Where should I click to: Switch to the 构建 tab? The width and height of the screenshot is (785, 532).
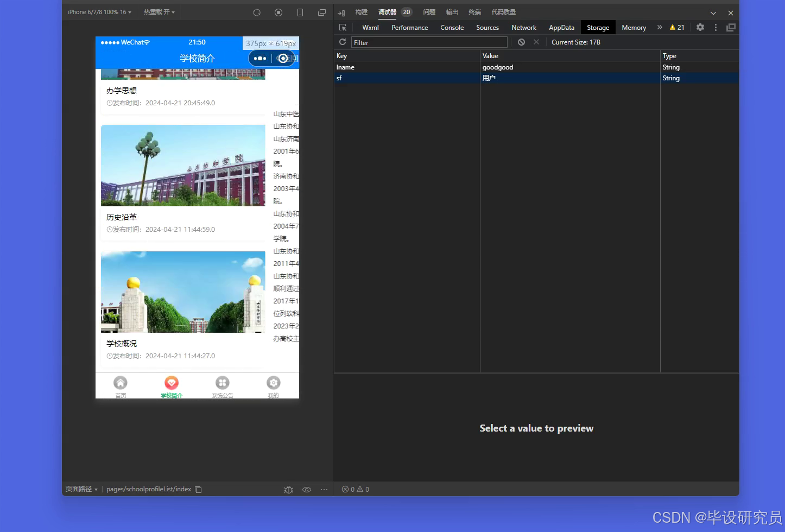362,12
